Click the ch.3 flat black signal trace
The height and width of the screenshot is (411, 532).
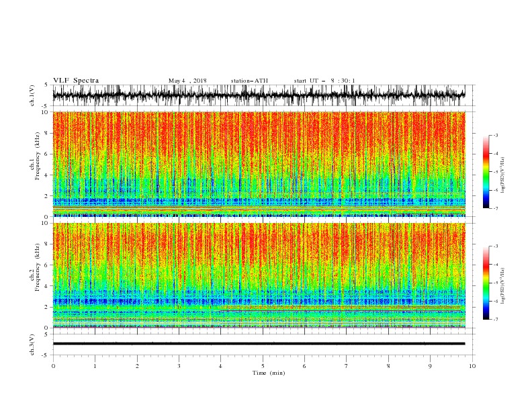point(259,344)
